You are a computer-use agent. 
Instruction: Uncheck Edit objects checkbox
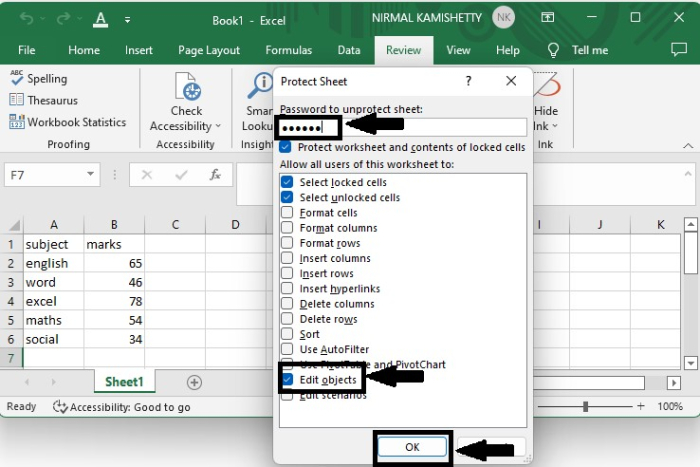tap(287, 379)
